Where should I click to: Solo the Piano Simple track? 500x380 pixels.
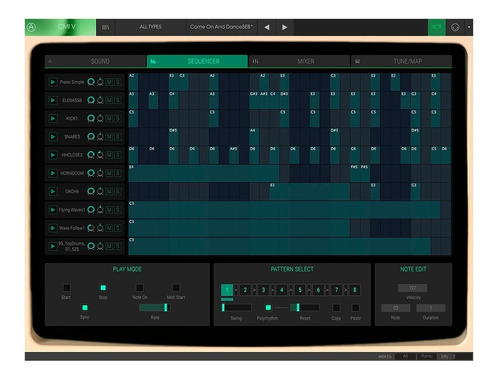pos(117,82)
